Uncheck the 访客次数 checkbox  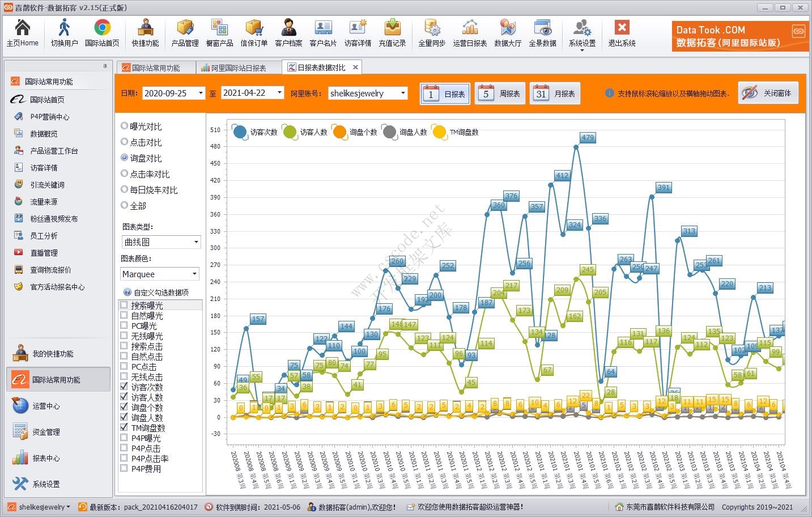[x=124, y=387]
